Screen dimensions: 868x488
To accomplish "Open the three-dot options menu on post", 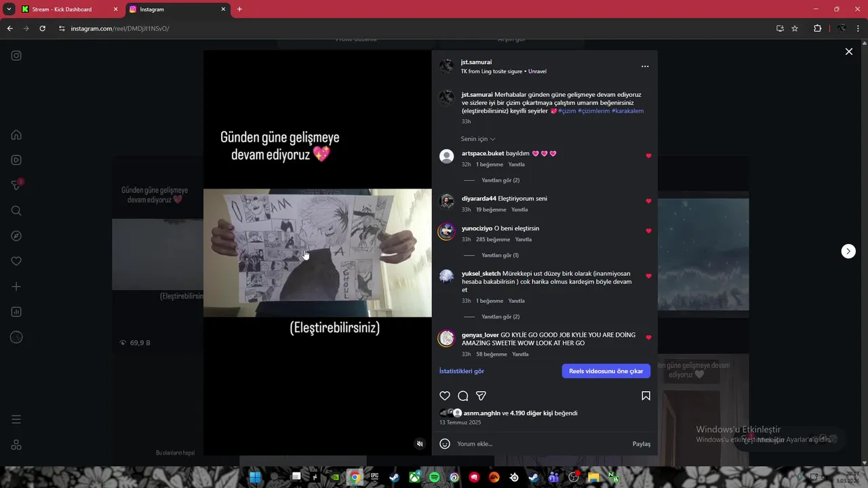I will click(x=645, y=66).
